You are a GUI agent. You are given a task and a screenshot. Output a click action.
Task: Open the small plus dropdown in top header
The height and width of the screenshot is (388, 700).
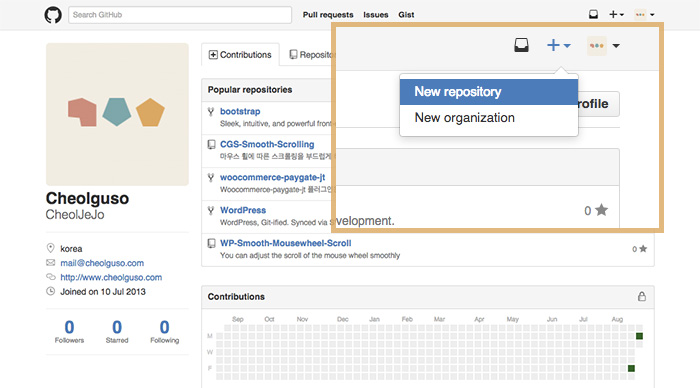(x=617, y=14)
